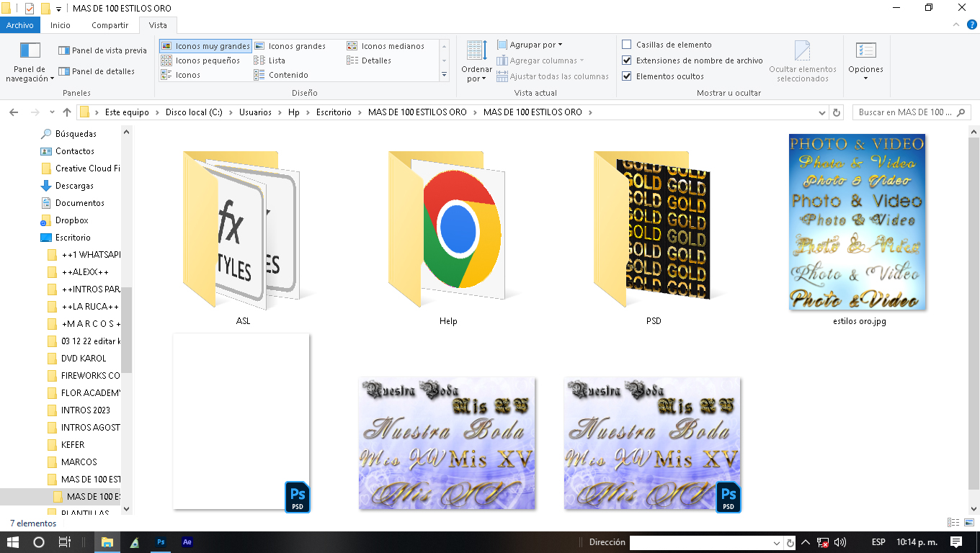
Task: Toggle Panel de detalles
Action: click(x=97, y=71)
